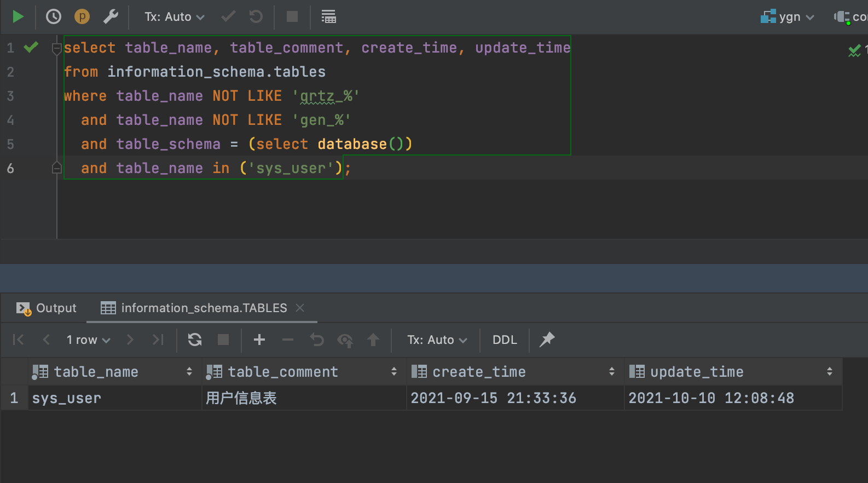Click the orange playground P icon

coord(82,16)
